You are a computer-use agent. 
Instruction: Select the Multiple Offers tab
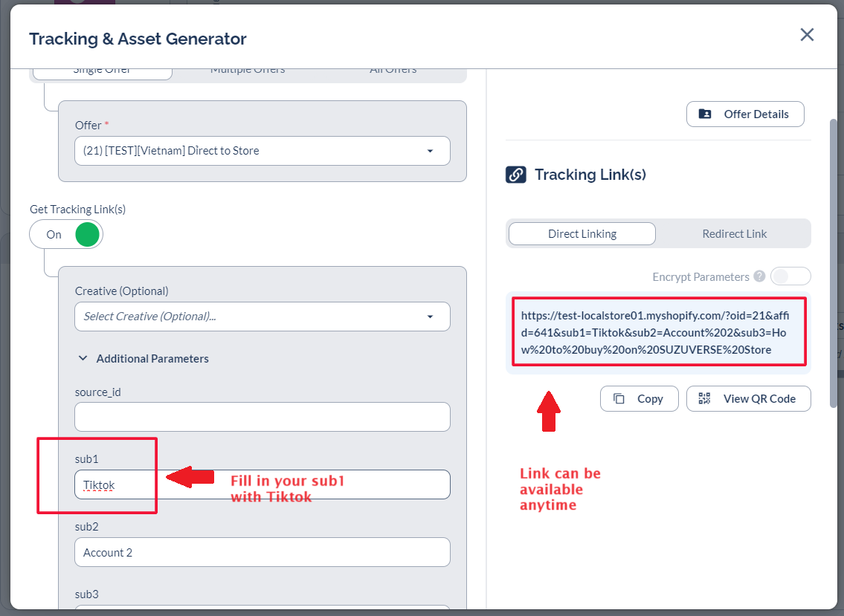248,71
